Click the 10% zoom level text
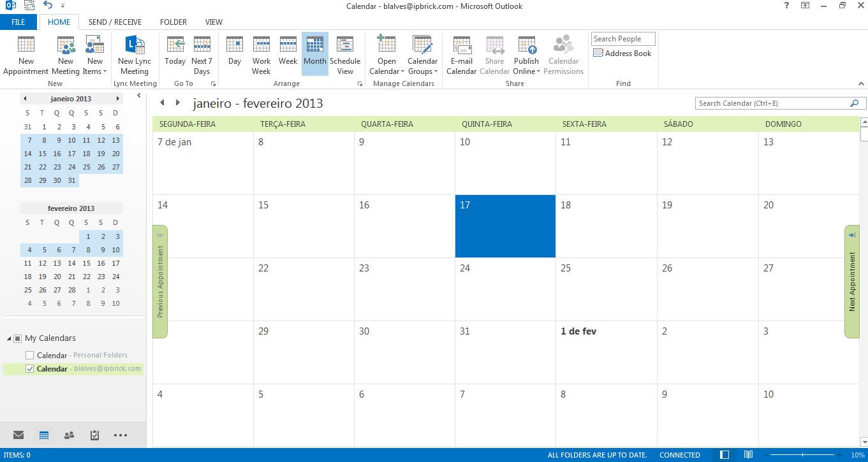 coord(858,455)
